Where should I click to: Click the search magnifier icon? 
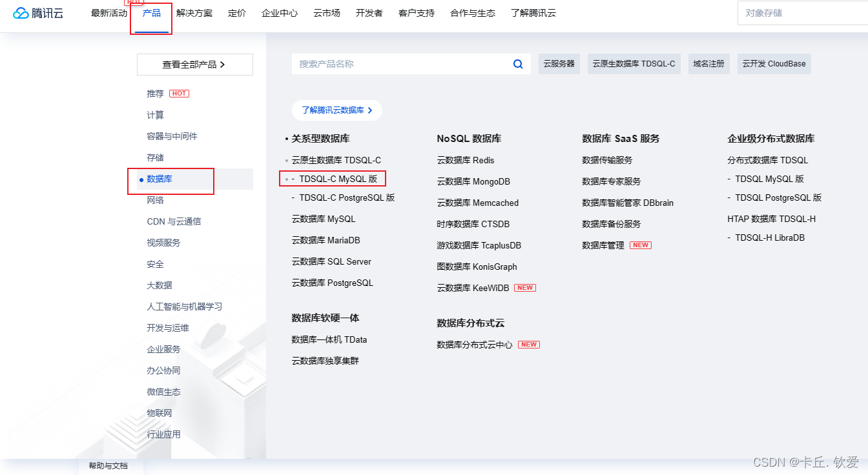pyautogui.click(x=518, y=64)
